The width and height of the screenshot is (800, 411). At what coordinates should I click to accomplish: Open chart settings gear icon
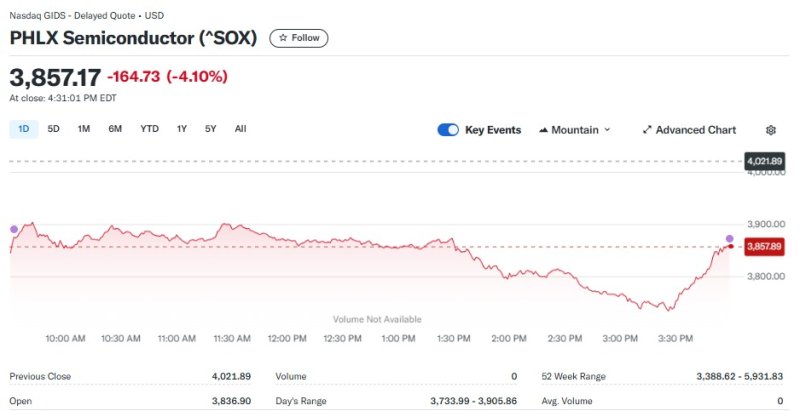pos(770,130)
